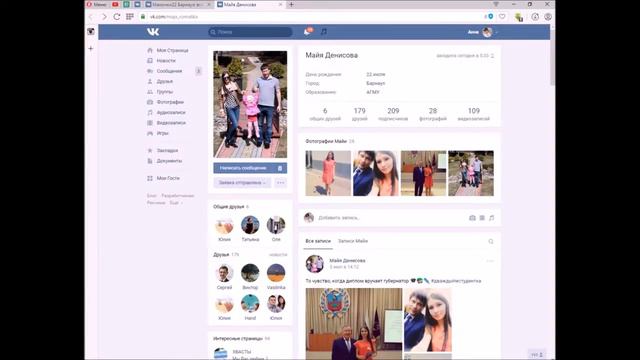The width and height of the screenshot is (640, 360).
Task: Click the Видеозаписи sidebar icon
Action: click(150, 123)
